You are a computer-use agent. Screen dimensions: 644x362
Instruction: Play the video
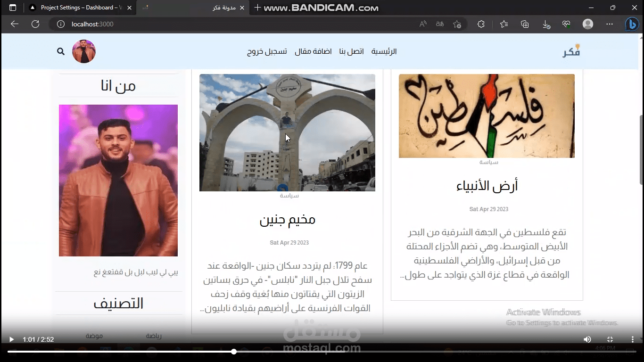12,339
